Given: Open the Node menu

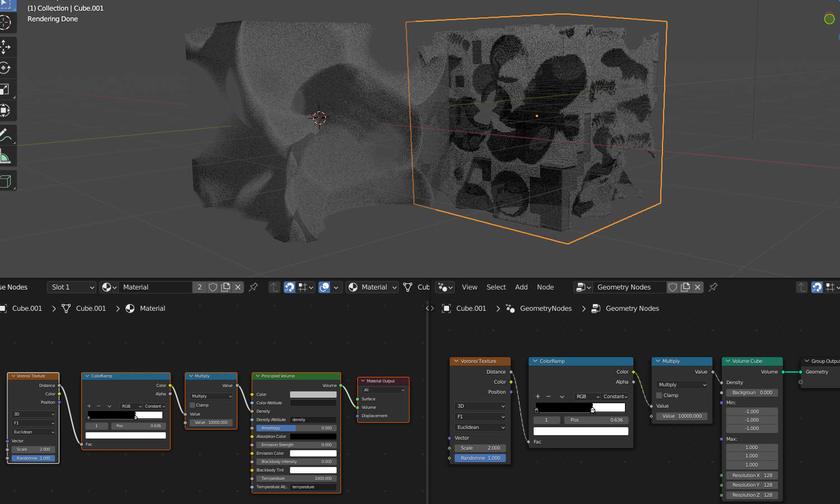Looking at the screenshot, I should (545, 287).
